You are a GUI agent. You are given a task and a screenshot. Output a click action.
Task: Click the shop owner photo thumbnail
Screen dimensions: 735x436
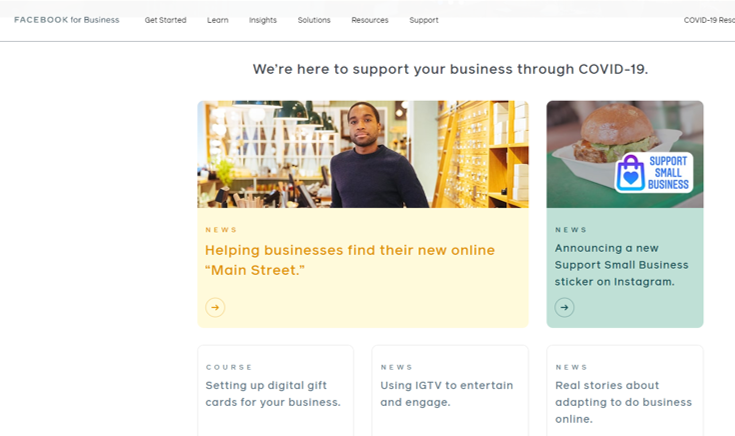tap(363, 154)
